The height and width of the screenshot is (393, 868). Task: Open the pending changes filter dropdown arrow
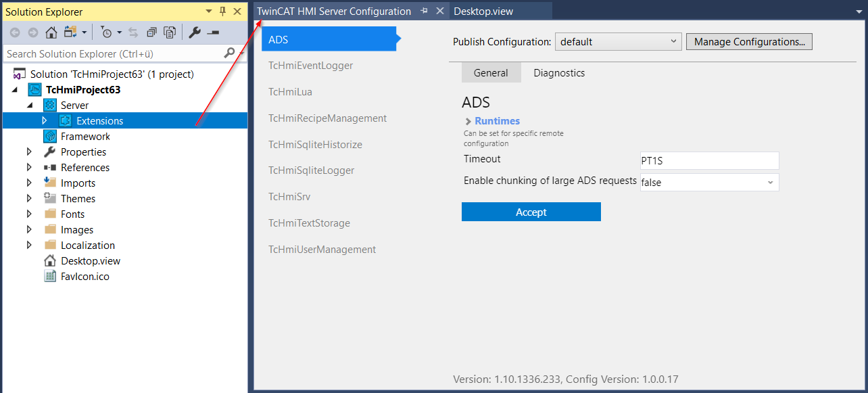[x=120, y=32]
